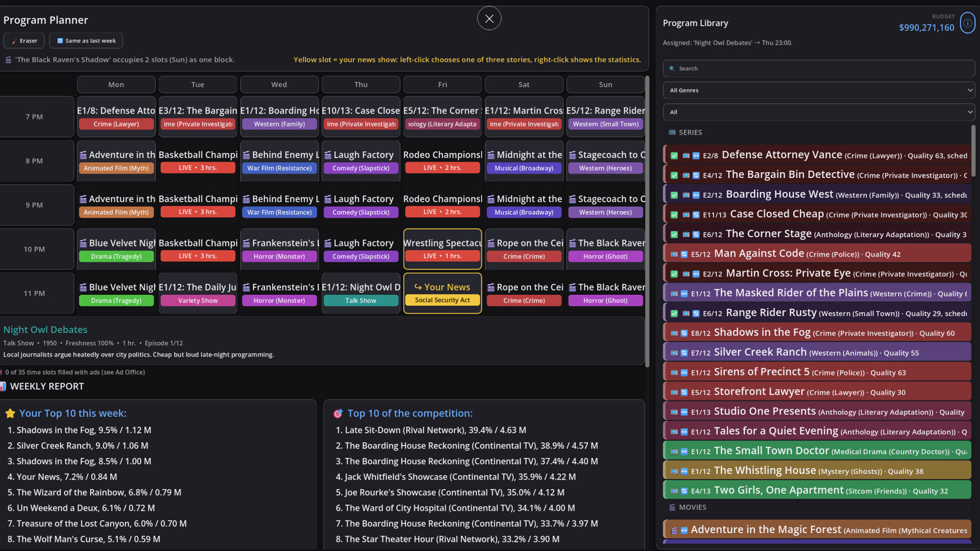
Task: Click the TV icon on Man Against Code
Action: pyautogui.click(x=674, y=254)
